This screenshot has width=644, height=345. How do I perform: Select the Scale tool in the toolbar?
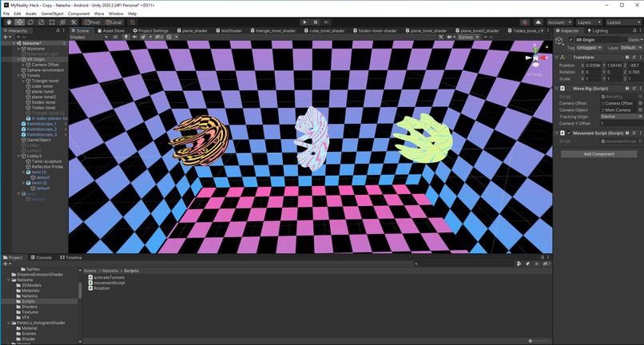point(41,22)
